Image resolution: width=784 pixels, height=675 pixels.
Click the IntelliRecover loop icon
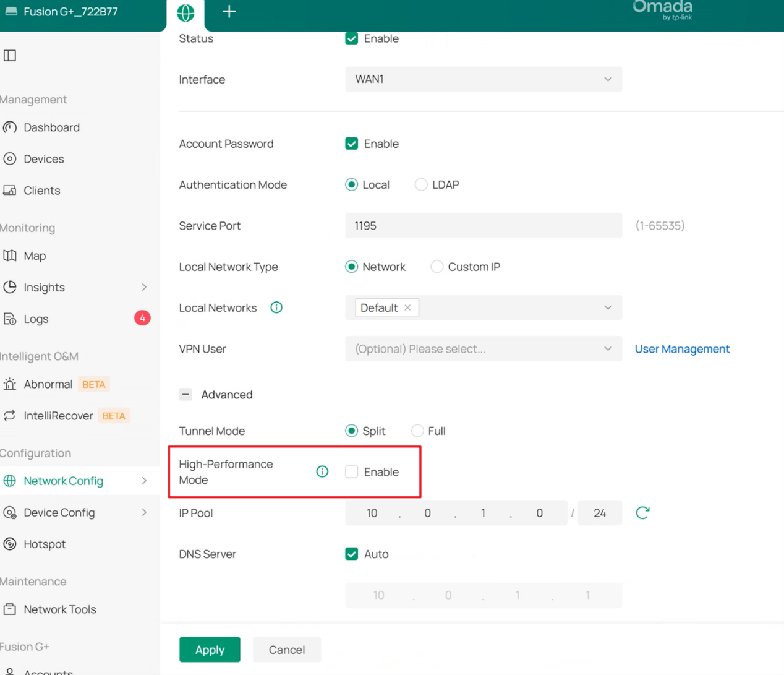pos(10,416)
